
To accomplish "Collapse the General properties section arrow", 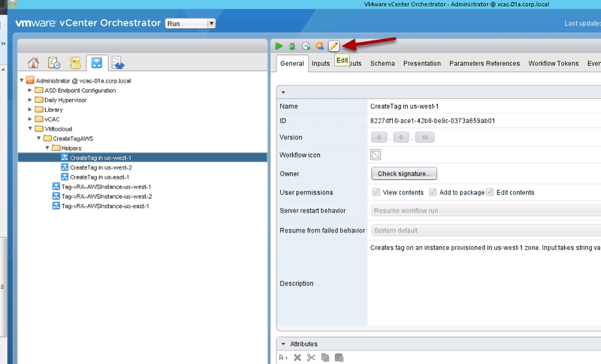I will (283, 92).
